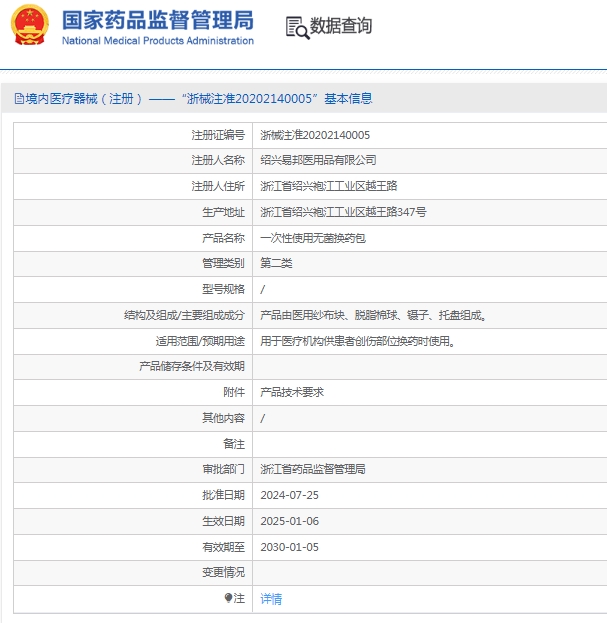
Task: Click the data query magnifier icon
Action: [x=298, y=27]
